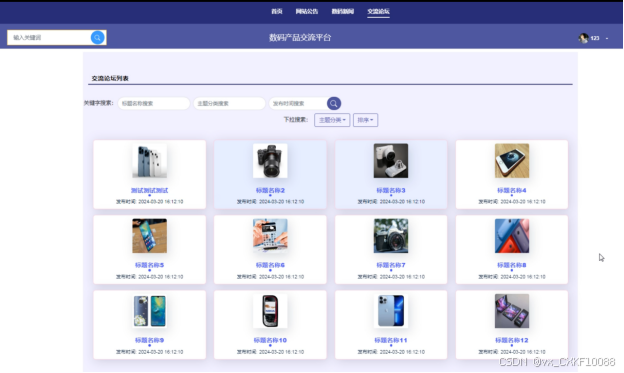Click the 标题名称3 title link
The width and height of the screenshot is (624, 373).
click(x=391, y=190)
